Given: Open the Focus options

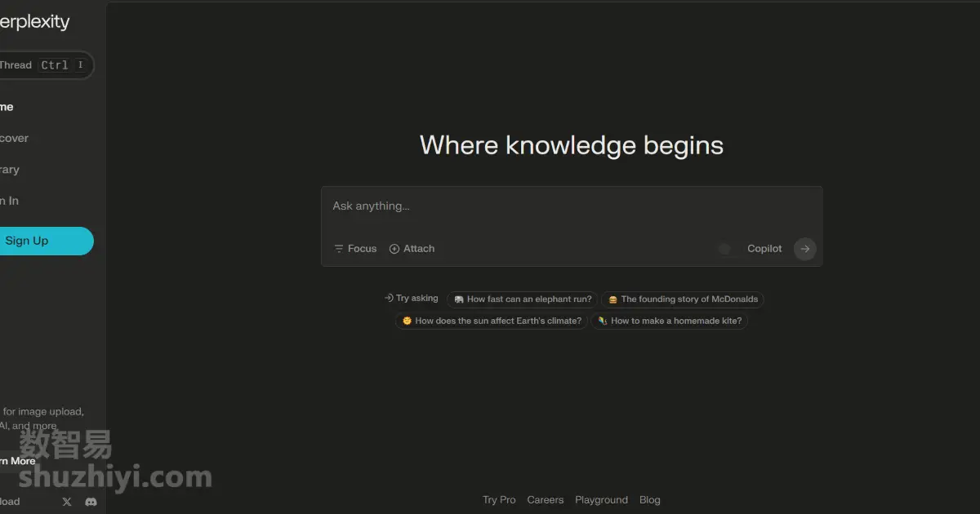Looking at the screenshot, I should pyautogui.click(x=355, y=249).
